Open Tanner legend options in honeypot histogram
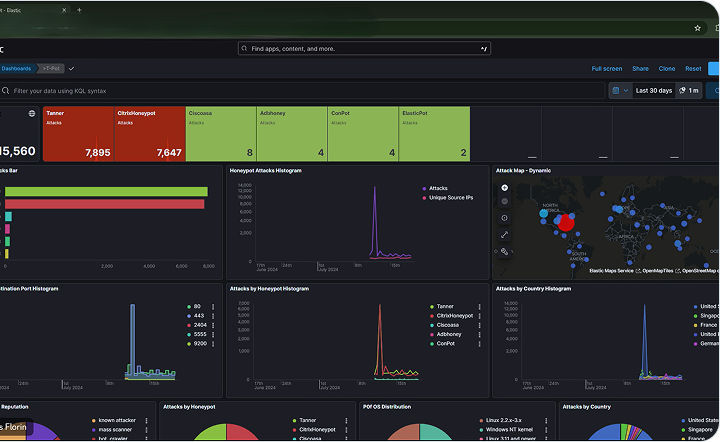Screen dimensions: 720x442 (x=479, y=307)
